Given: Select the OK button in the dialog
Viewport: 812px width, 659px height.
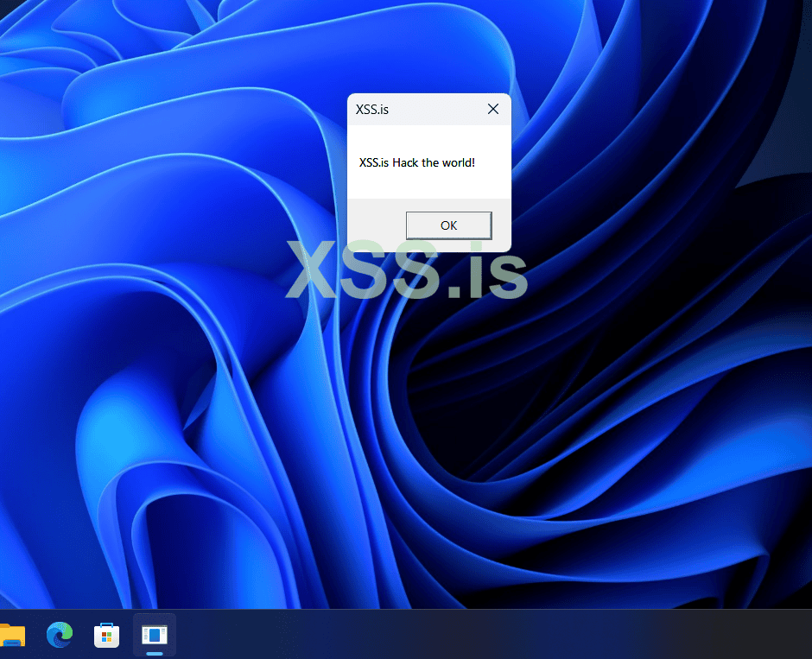Looking at the screenshot, I should (x=448, y=225).
